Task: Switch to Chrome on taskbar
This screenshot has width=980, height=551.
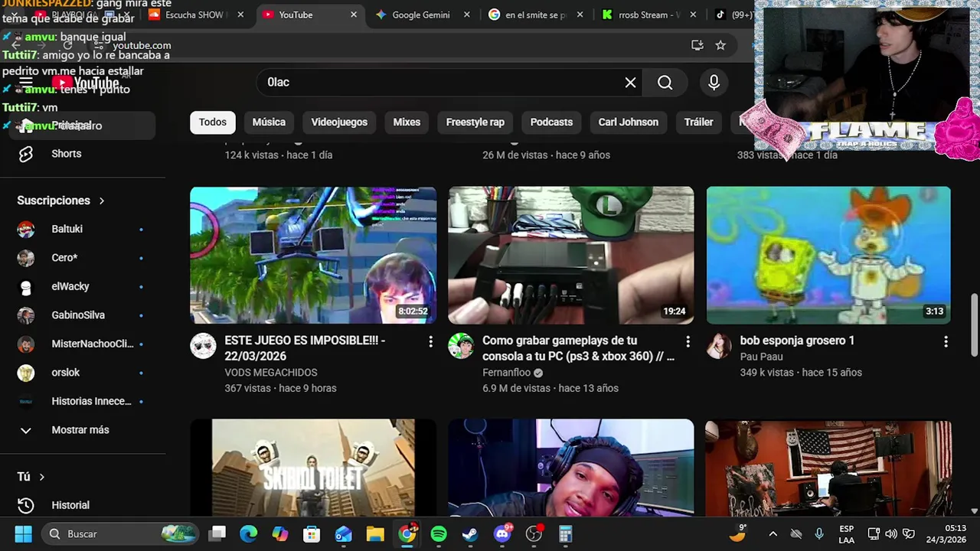Action: (407, 533)
